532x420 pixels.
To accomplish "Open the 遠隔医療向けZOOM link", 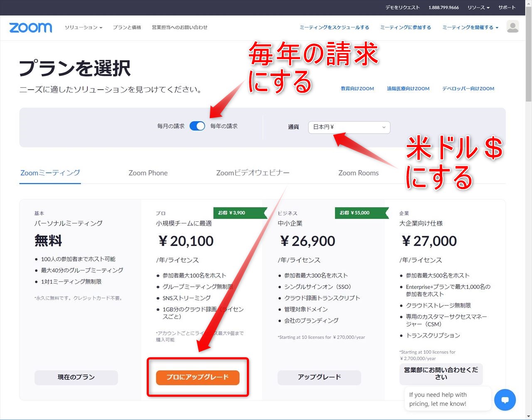I will [x=408, y=88].
